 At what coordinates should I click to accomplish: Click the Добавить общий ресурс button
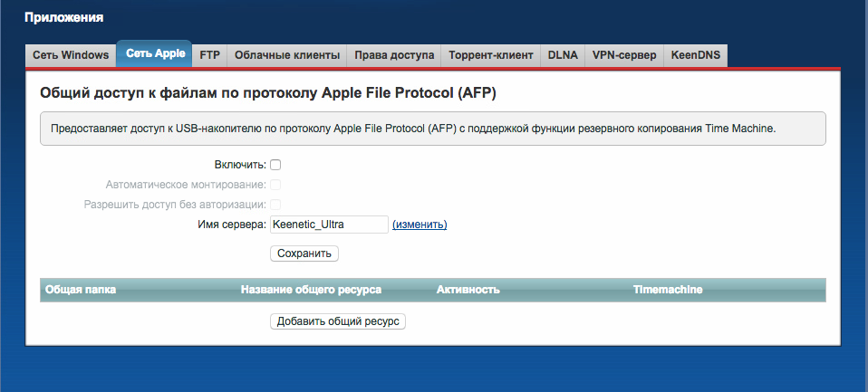pos(338,321)
